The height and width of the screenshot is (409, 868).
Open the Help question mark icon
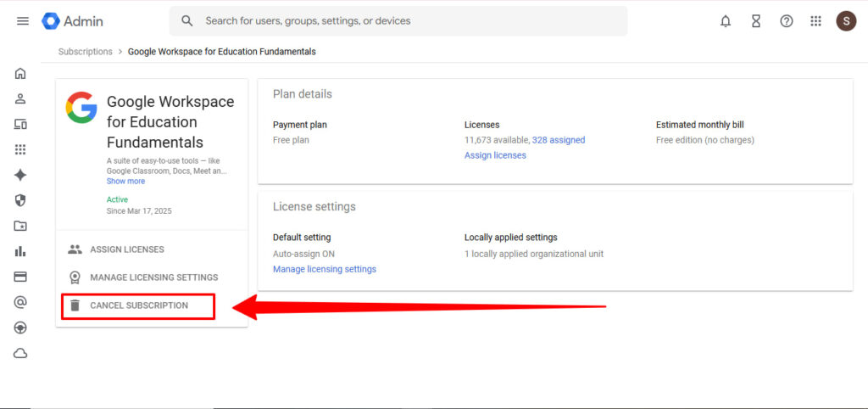tap(787, 21)
